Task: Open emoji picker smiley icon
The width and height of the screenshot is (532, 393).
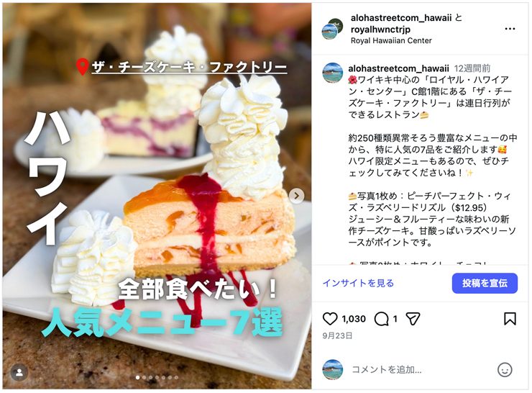Action: coord(505,369)
